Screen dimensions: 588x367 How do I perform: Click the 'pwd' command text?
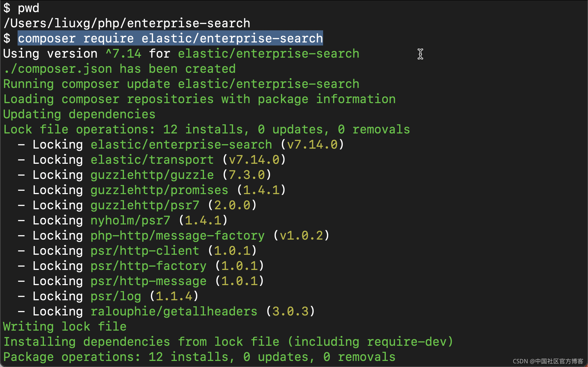(x=28, y=8)
